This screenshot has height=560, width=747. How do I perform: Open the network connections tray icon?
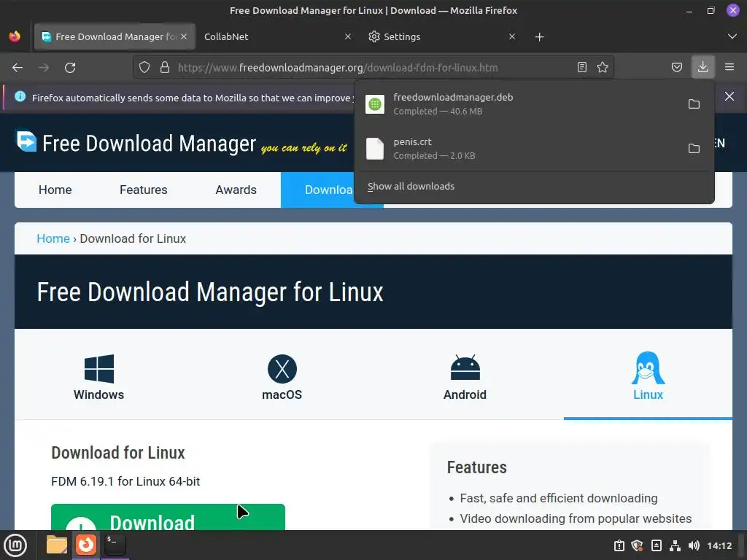[x=675, y=545]
